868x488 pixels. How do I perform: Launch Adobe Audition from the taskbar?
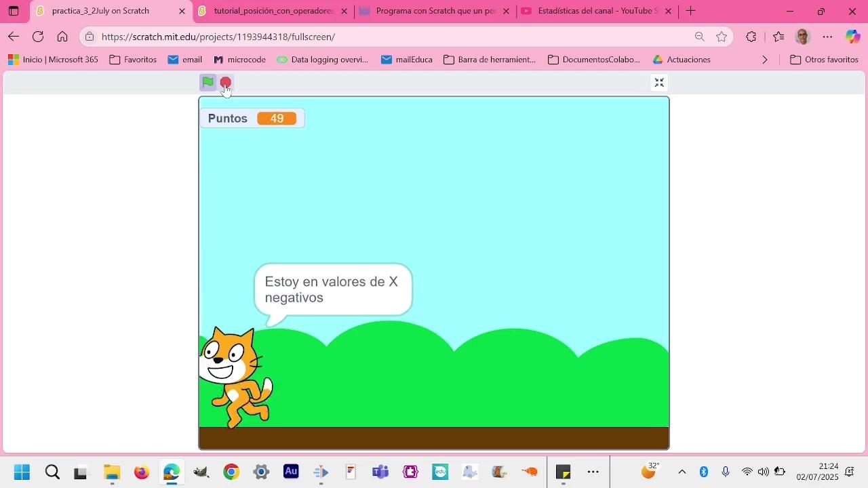pyautogui.click(x=291, y=472)
